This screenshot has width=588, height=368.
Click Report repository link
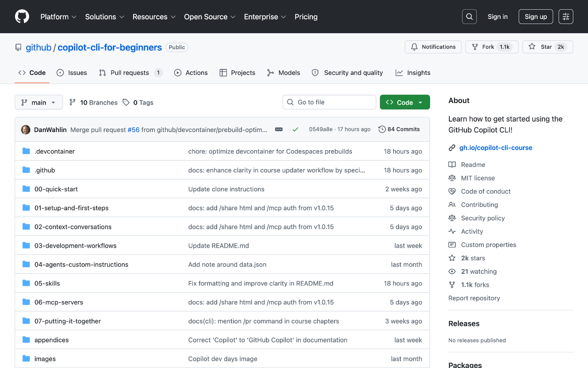click(474, 298)
